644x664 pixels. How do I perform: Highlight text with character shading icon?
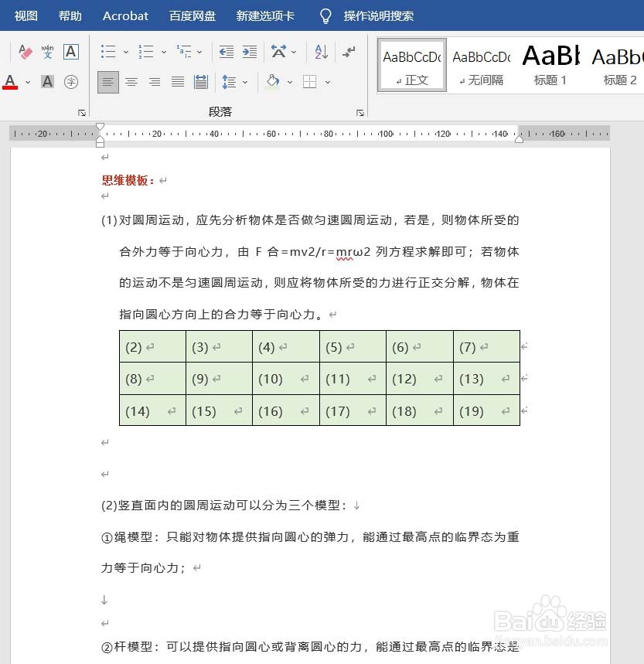[x=47, y=81]
